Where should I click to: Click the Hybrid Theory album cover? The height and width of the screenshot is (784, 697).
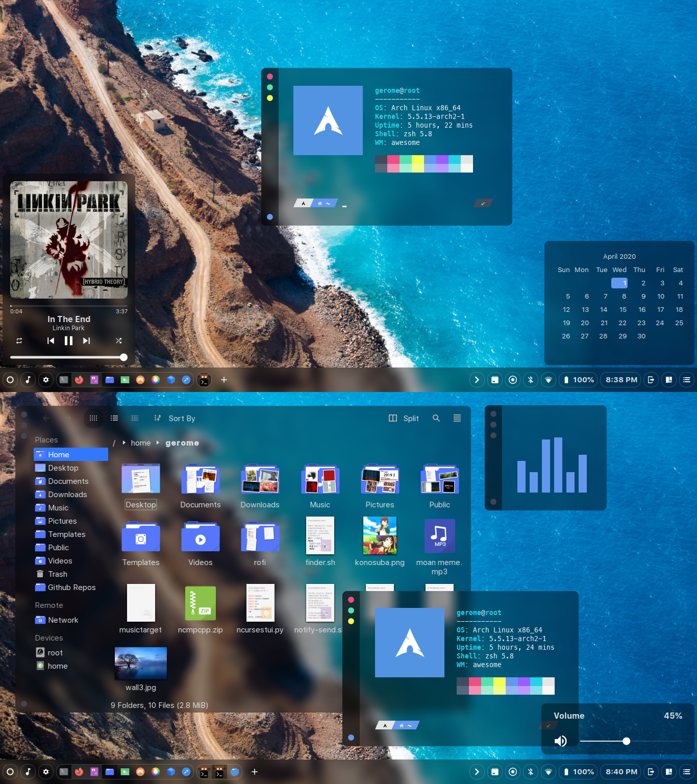[x=69, y=240]
